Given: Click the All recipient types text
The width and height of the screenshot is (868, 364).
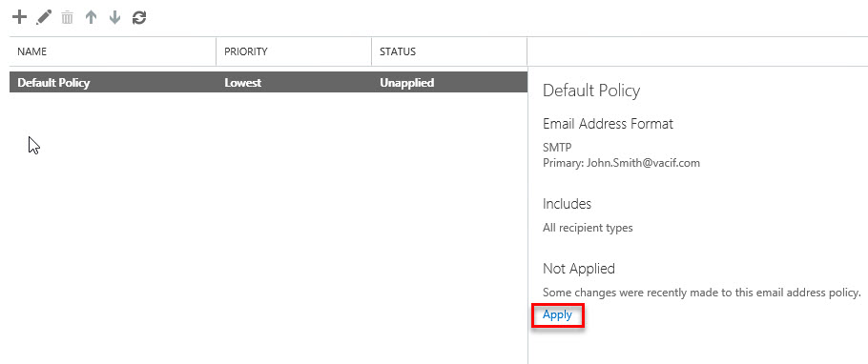Looking at the screenshot, I should 588,228.
